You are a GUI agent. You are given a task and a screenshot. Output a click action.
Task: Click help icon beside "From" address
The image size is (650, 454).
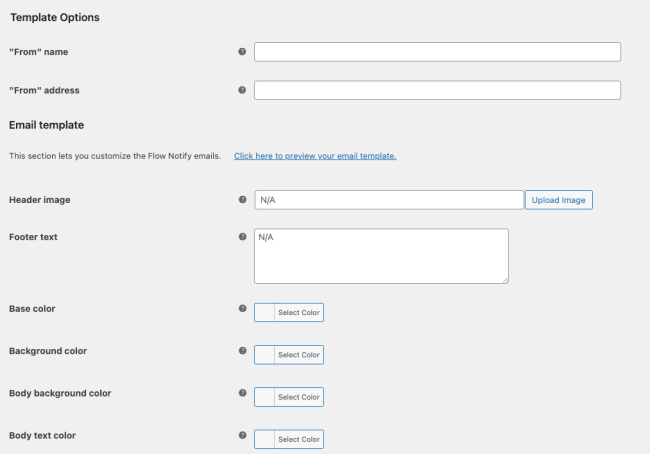click(242, 90)
